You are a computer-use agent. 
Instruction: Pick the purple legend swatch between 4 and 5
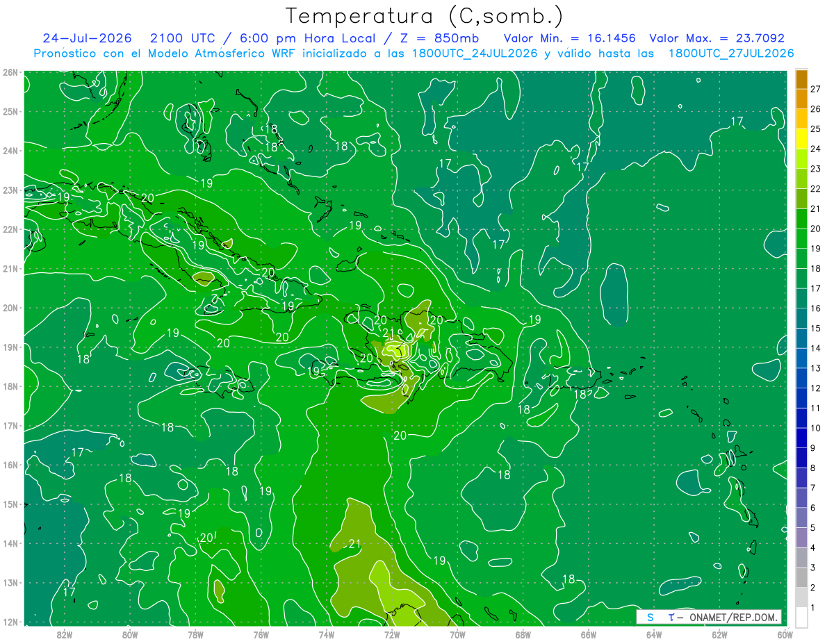click(x=801, y=538)
